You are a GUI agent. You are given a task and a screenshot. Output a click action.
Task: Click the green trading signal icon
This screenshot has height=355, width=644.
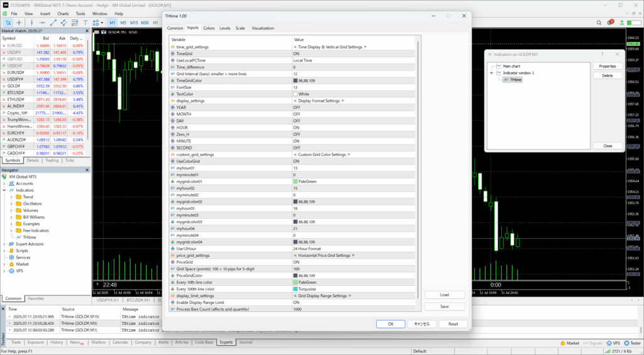pyautogui.click(x=622, y=23)
